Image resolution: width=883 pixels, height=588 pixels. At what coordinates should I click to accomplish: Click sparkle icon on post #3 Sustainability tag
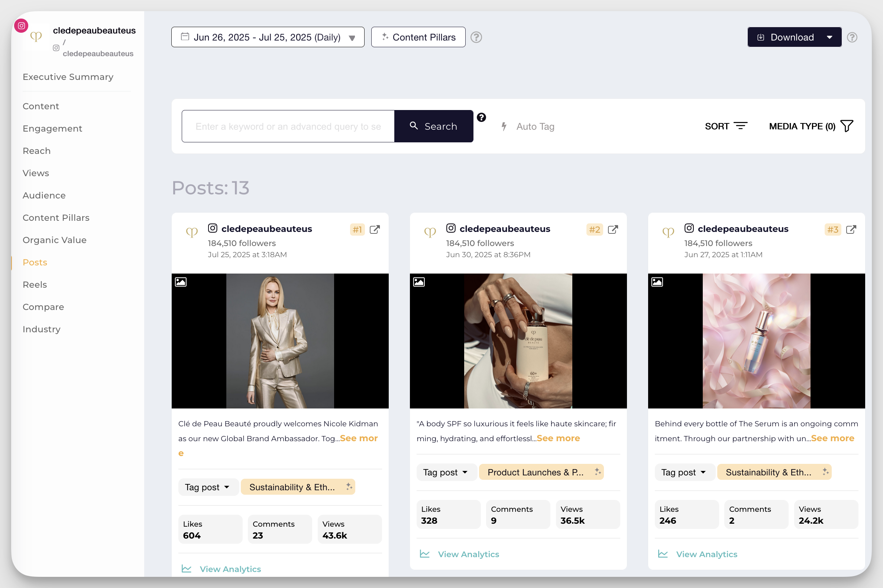click(826, 471)
